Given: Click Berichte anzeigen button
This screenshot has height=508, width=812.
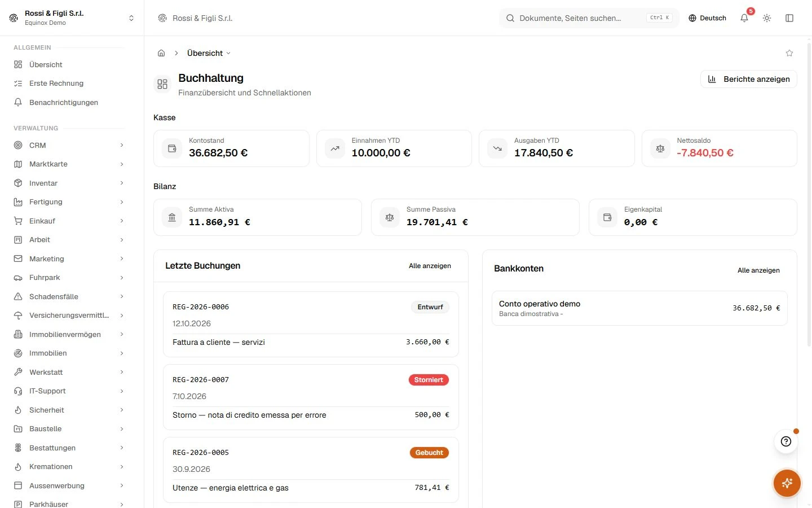Looking at the screenshot, I should (749, 79).
